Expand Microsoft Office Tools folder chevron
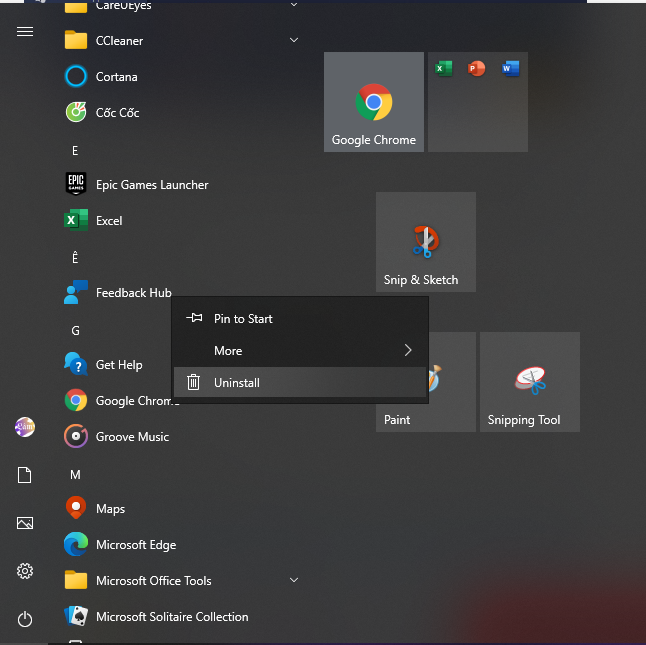This screenshot has width=646, height=645. pyautogui.click(x=294, y=580)
